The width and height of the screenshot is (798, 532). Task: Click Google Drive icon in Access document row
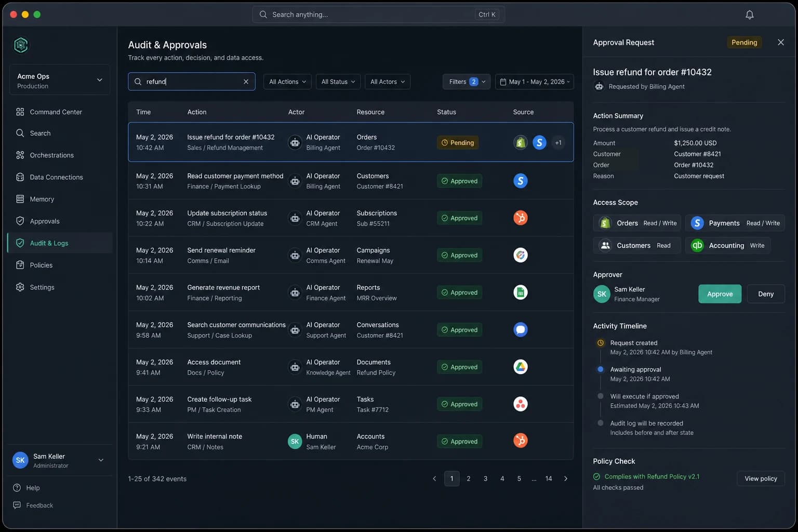pos(521,367)
